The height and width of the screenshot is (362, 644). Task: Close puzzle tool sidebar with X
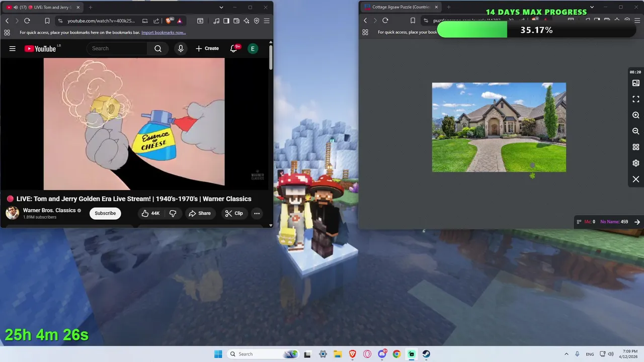[636, 179]
